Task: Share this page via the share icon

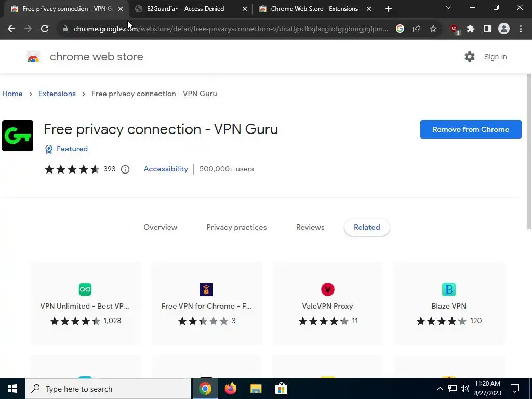Action: click(x=417, y=29)
